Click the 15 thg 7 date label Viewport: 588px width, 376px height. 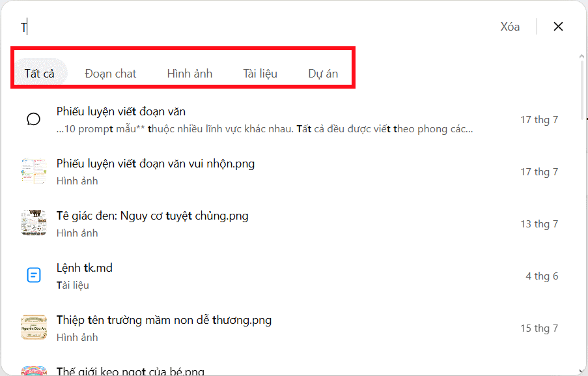pyautogui.click(x=539, y=328)
